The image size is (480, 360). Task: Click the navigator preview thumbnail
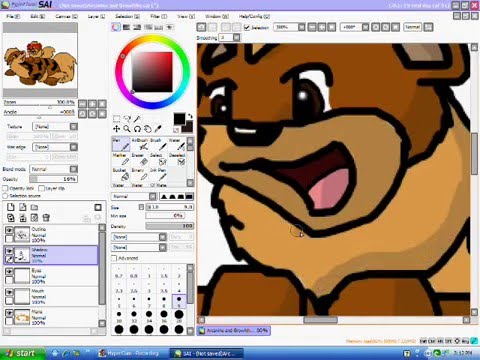[40, 61]
